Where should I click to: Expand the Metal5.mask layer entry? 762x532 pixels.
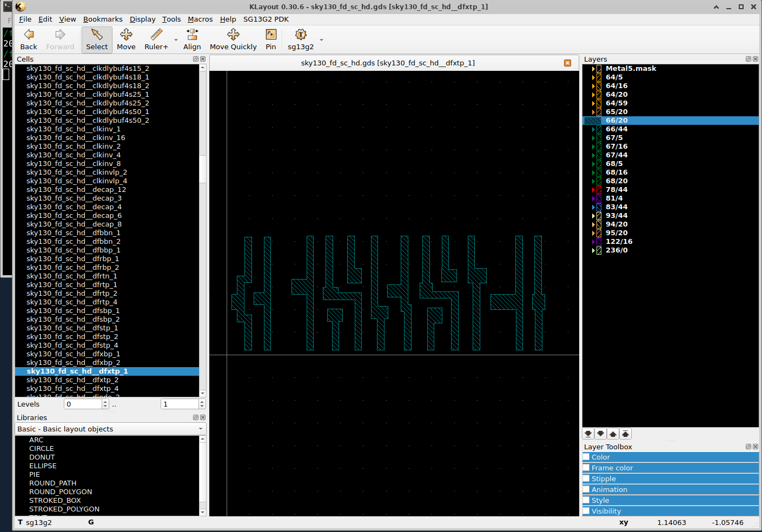click(593, 69)
